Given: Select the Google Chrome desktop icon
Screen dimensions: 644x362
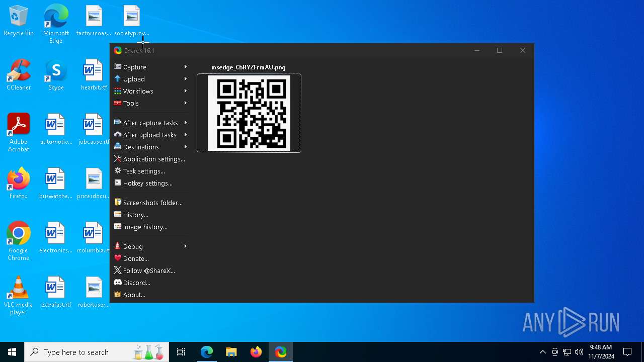Looking at the screenshot, I should tap(19, 241).
